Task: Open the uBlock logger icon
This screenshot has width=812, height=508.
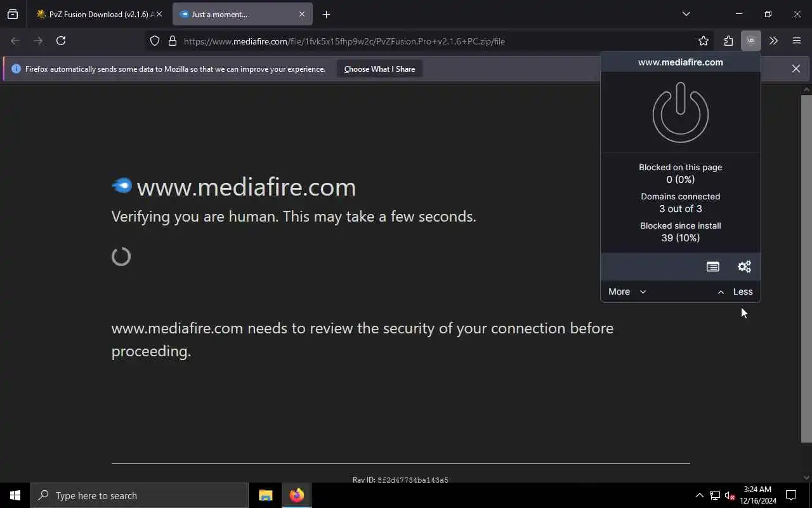Action: (712, 267)
